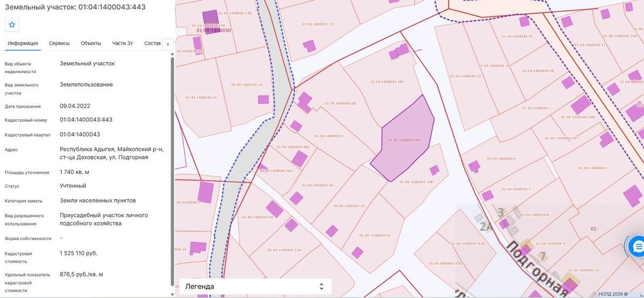The image size is (644, 298).
Task: Select building marker inside parcel 01:04:1400043:198
Action: point(434,170)
